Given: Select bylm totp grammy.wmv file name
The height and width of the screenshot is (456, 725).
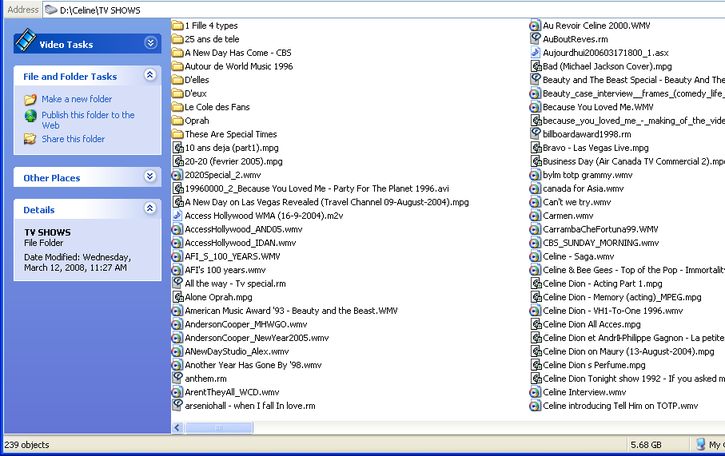Looking at the screenshot, I should click(587, 175).
